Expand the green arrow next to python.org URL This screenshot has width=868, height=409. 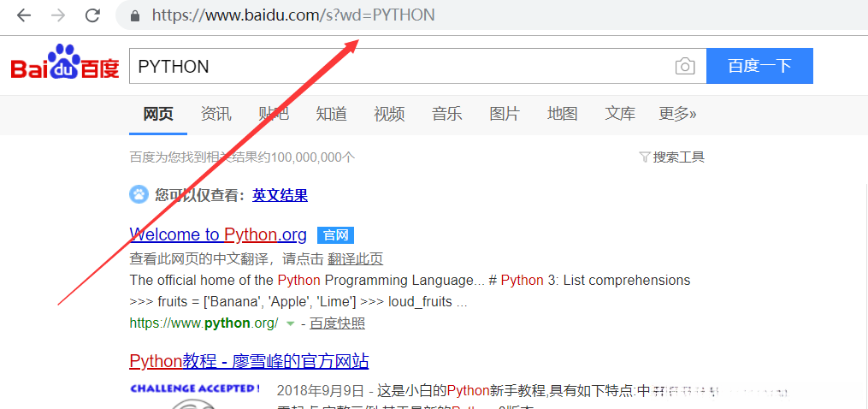tap(290, 323)
